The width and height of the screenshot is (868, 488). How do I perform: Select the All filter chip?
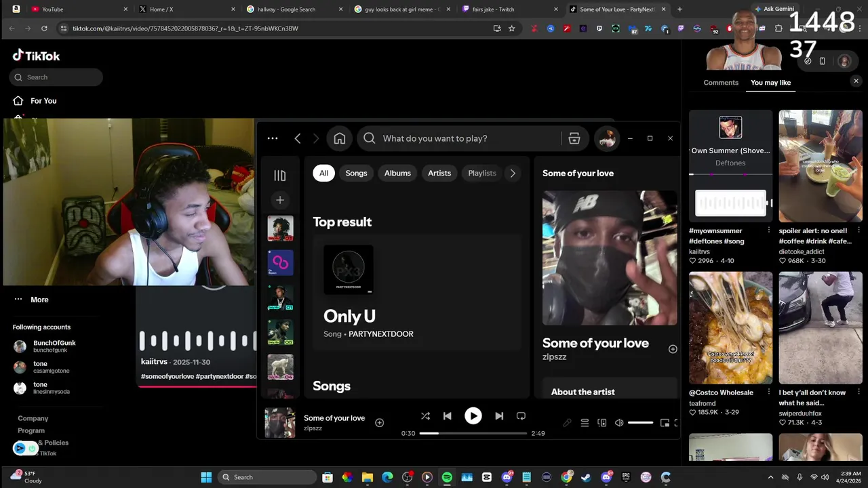pyautogui.click(x=323, y=173)
